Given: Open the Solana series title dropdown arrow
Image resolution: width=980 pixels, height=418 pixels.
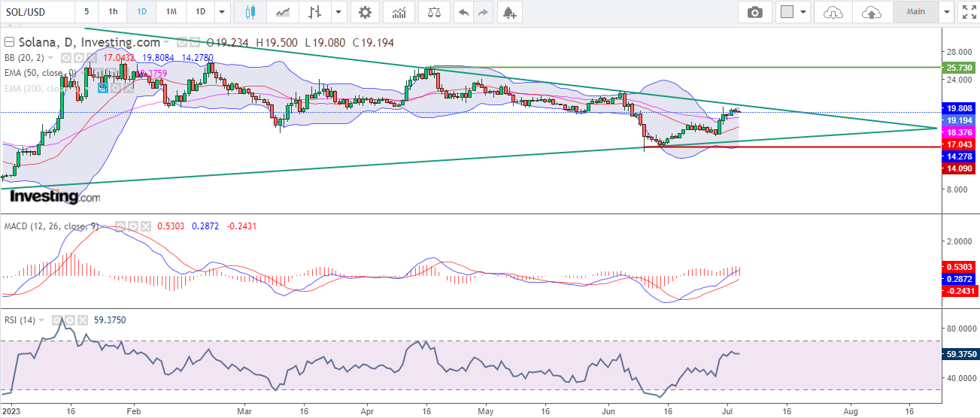Looking at the screenshot, I should tap(166, 43).
